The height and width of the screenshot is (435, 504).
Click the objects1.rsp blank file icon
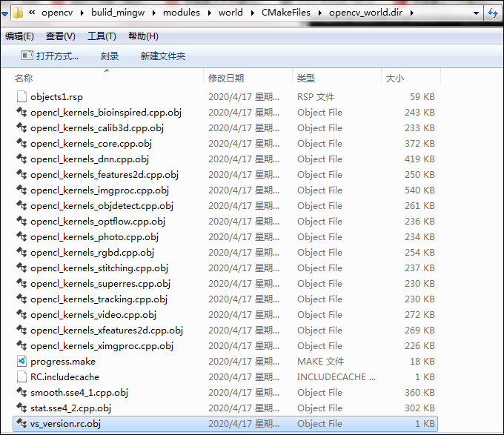[21, 96]
